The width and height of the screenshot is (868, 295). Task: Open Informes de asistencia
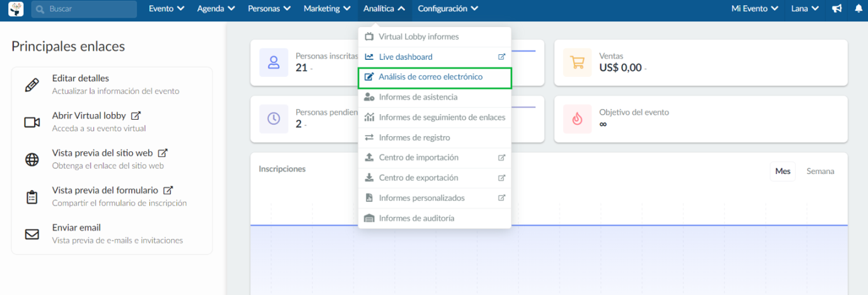click(435, 97)
